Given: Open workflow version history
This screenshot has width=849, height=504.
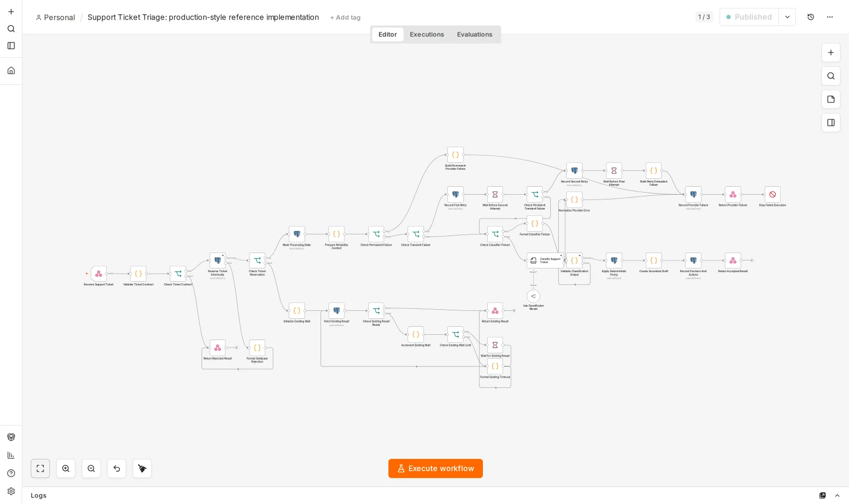Looking at the screenshot, I should click(x=811, y=17).
